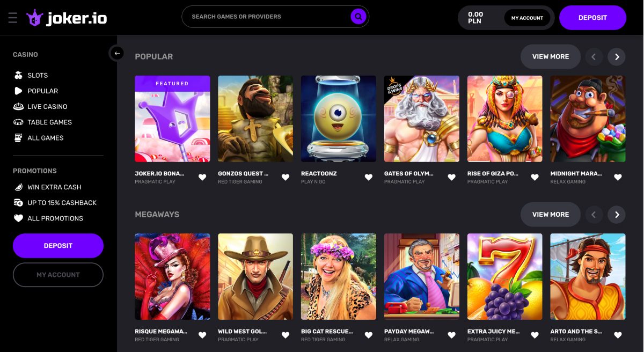
Task: Favorite the Reactoonz game
Action: coord(369,177)
